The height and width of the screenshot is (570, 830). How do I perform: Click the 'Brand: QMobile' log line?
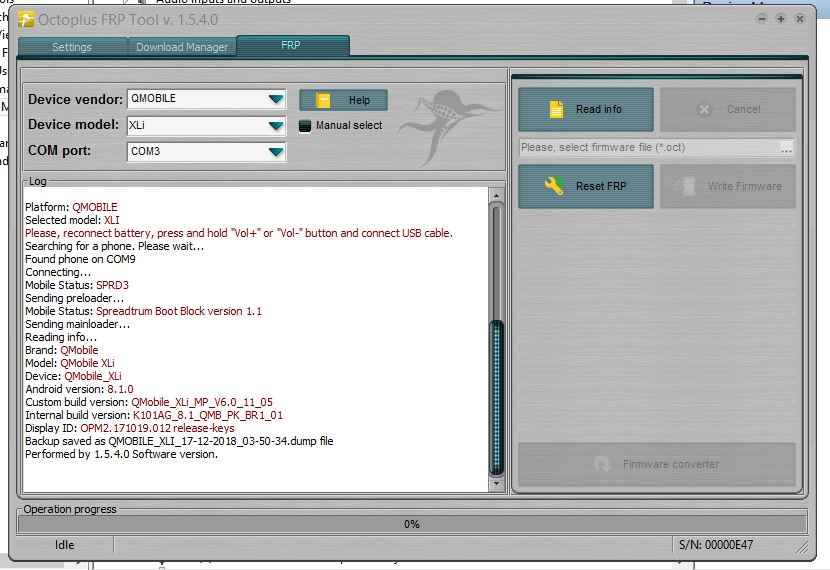tap(61, 350)
